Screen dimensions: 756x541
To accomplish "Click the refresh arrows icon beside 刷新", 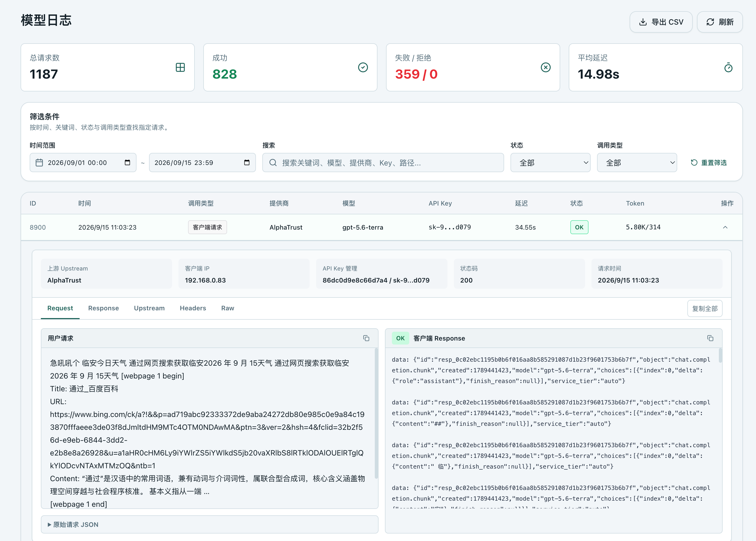I will tap(710, 22).
